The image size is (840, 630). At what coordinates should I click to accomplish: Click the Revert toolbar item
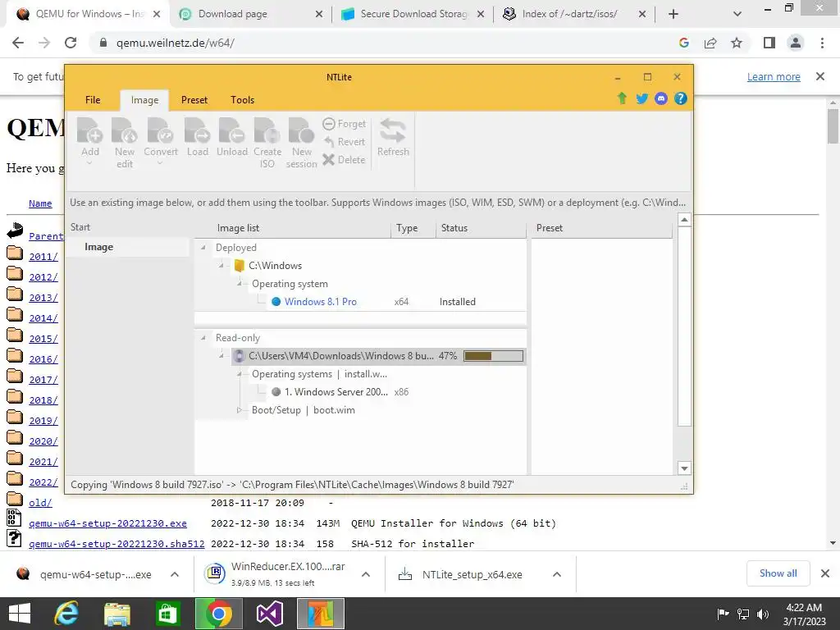click(x=345, y=141)
